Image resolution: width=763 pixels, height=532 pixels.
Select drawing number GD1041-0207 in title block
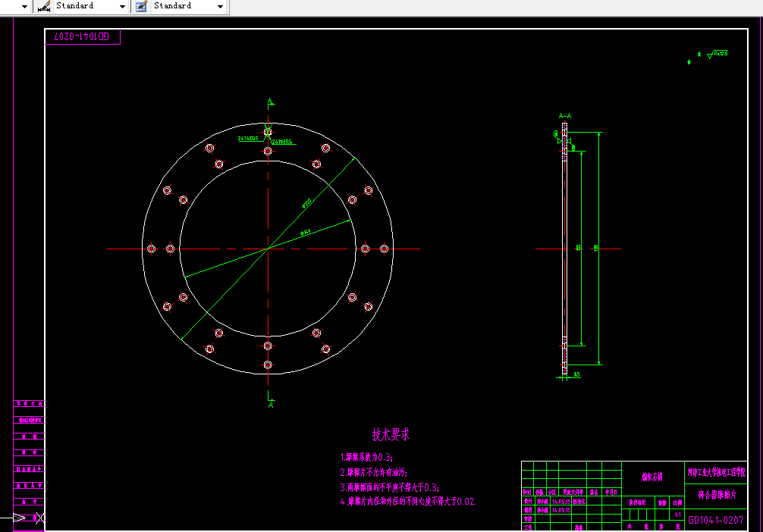pos(716,520)
